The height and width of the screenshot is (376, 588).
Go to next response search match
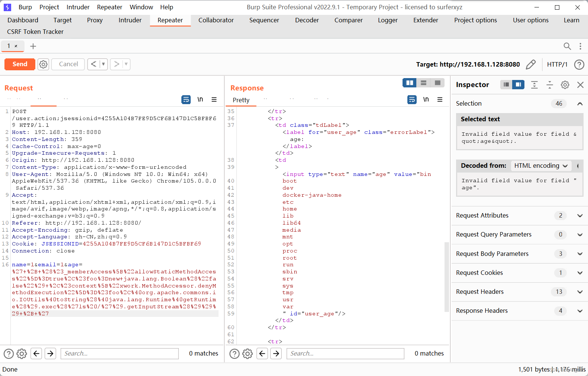tap(276, 353)
